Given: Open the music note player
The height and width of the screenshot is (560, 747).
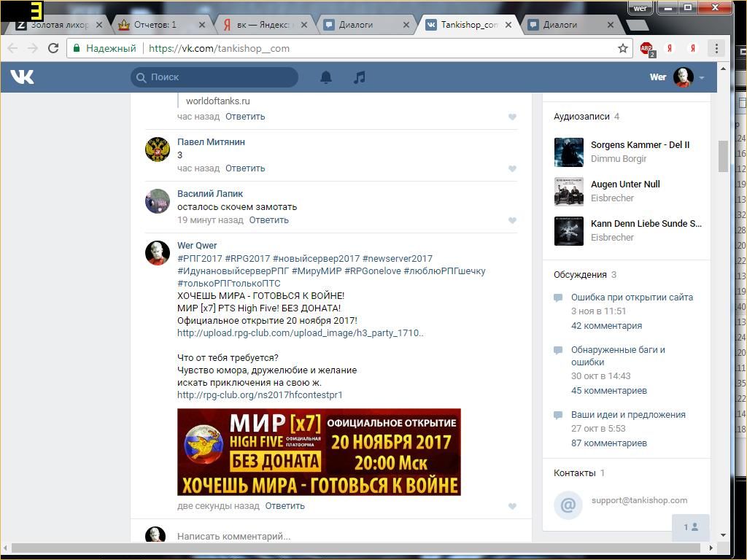Looking at the screenshot, I should pyautogui.click(x=360, y=77).
